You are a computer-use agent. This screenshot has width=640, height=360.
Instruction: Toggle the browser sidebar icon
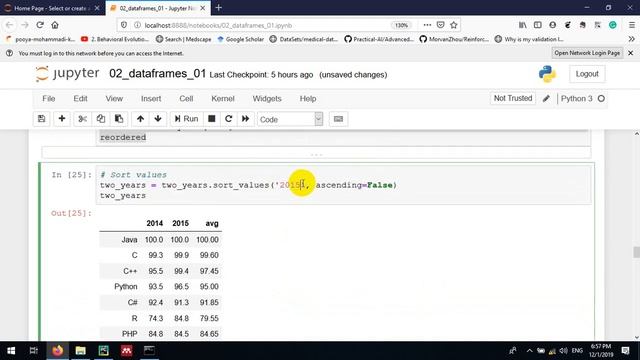point(538,25)
